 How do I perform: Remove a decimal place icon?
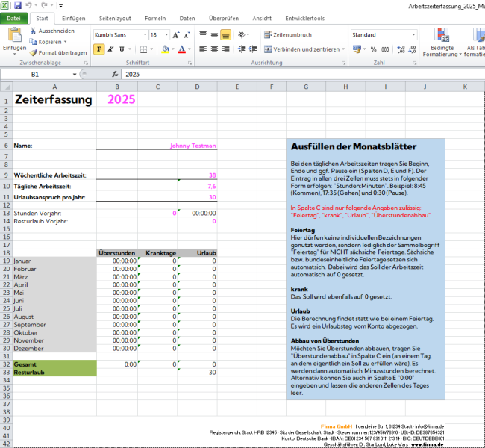413,49
